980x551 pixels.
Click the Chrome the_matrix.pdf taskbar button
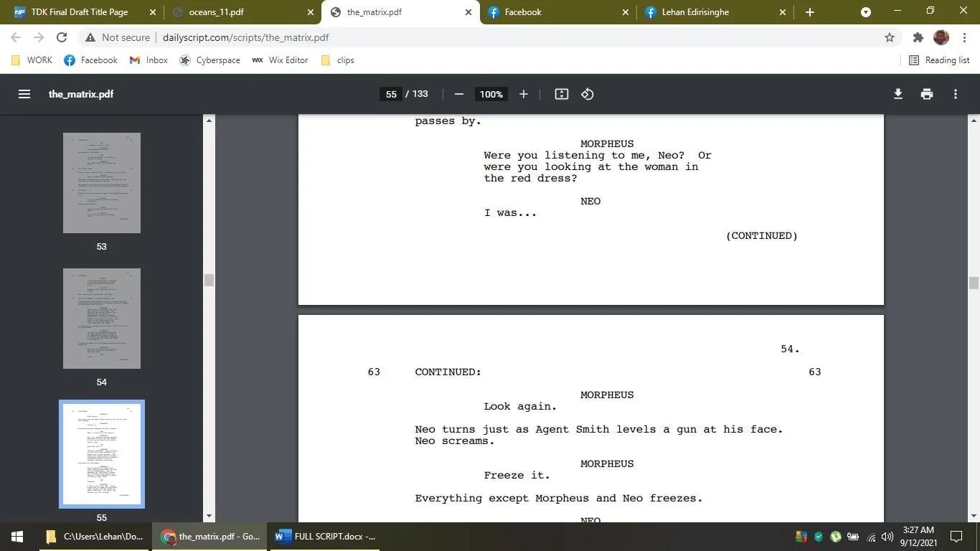(x=210, y=537)
